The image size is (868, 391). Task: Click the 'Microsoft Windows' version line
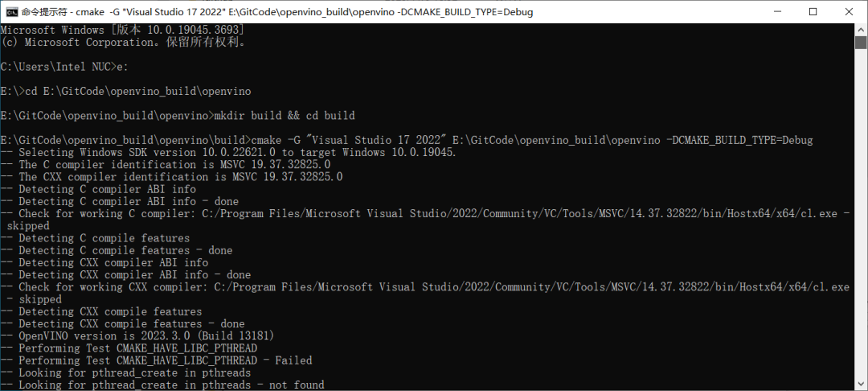122,30
